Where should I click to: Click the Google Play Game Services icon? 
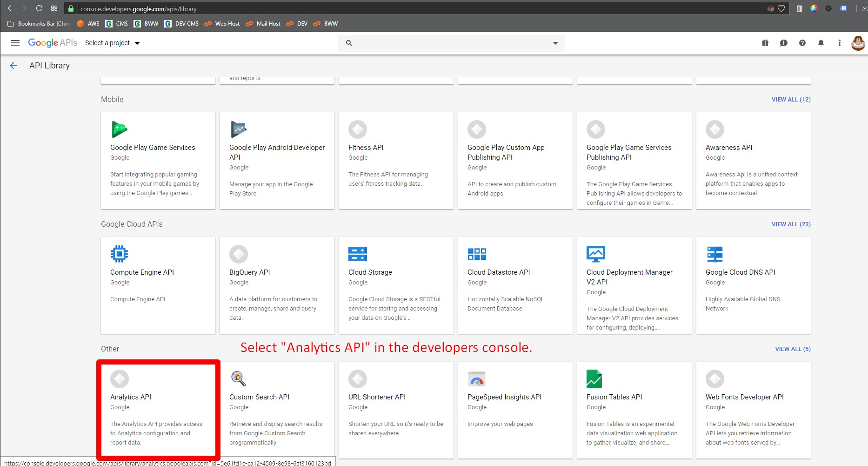(x=120, y=129)
